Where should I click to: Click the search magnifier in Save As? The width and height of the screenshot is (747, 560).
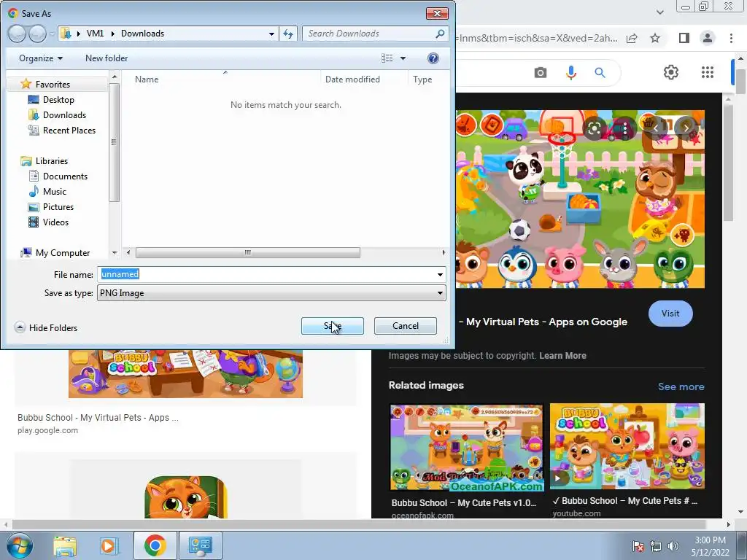point(440,34)
